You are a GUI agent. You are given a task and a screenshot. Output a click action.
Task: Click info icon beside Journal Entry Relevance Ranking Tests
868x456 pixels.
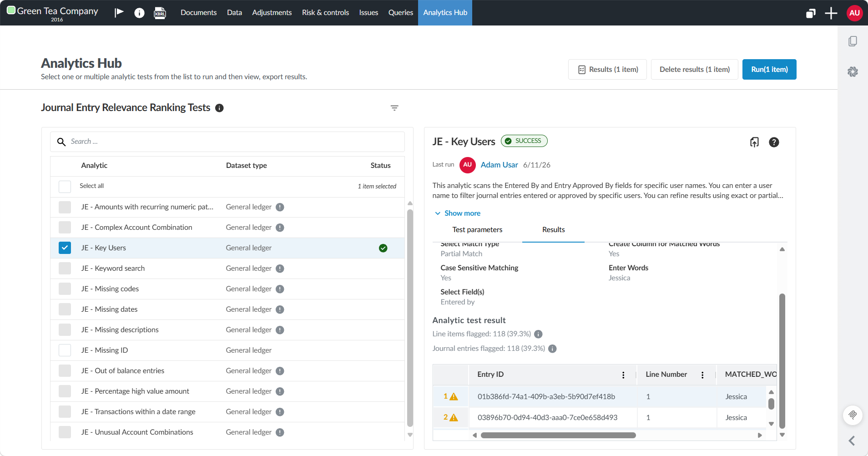pyautogui.click(x=219, y=108)
